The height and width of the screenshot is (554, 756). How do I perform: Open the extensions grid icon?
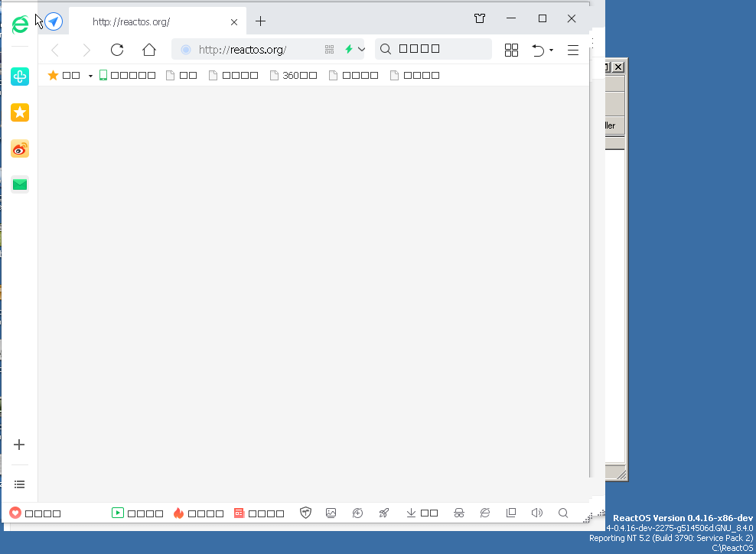pos(512,50)
